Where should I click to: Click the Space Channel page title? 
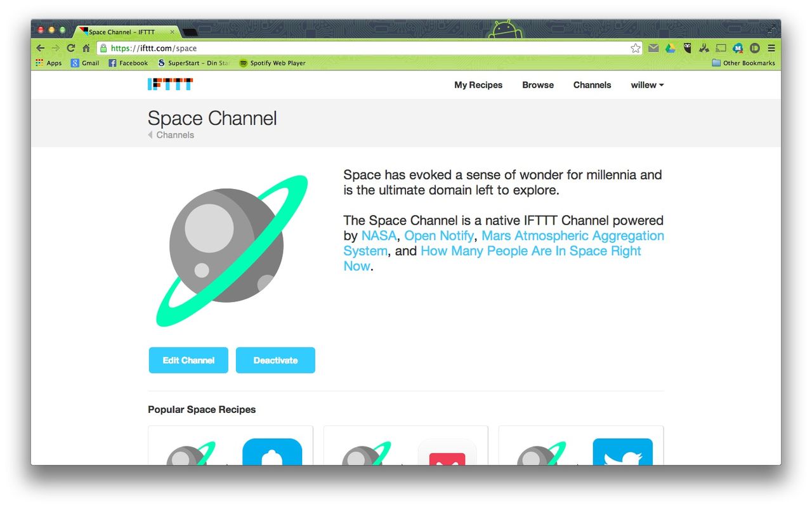tap(213, 119)
